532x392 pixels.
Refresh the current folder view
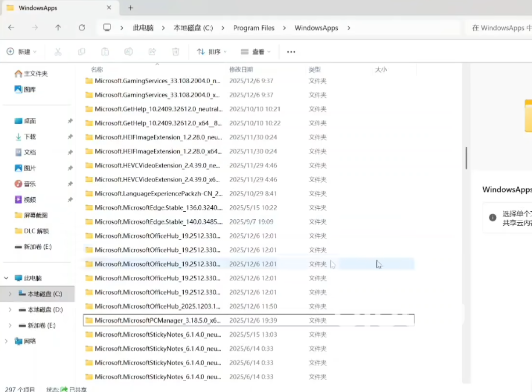(x=82, y=27)
